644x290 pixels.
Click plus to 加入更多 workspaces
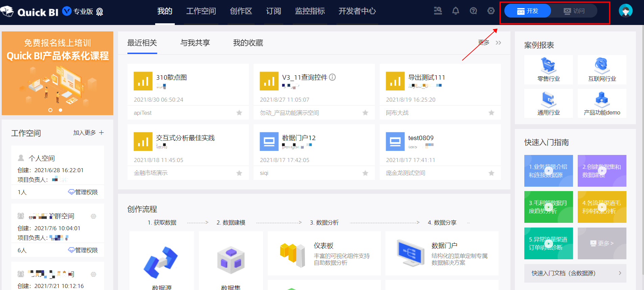pos(101,133)
